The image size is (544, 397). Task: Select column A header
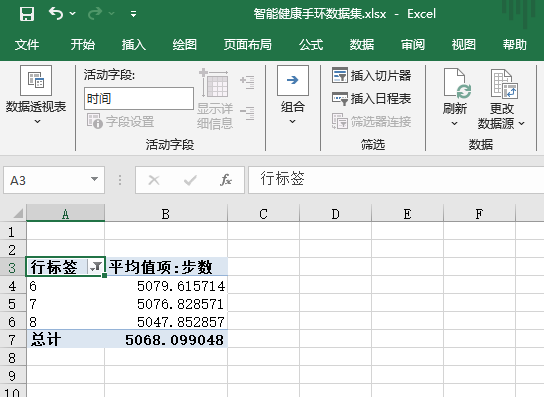coord(66,213)
